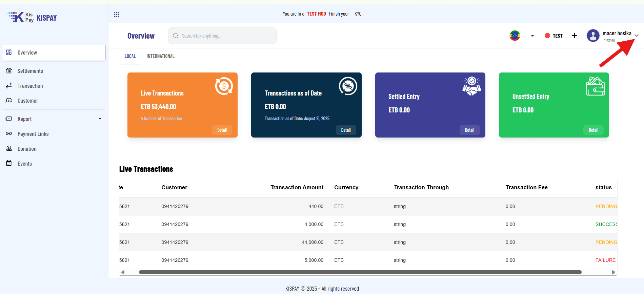Click the 4 Number of Transaction text
644x294 pixels.
(161, 119)
